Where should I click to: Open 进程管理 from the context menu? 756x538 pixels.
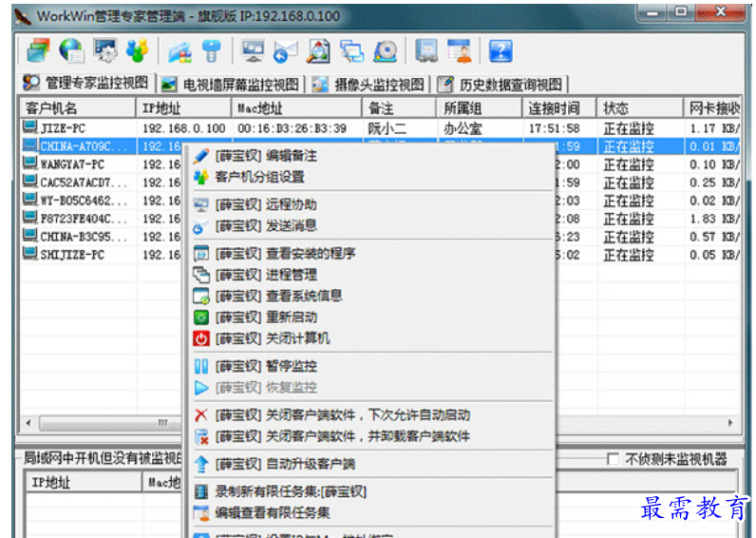pos(369,275)
